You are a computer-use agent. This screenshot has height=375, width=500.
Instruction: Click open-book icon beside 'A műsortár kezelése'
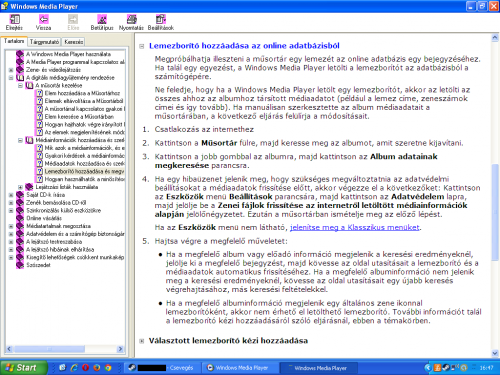coord(29,85)
